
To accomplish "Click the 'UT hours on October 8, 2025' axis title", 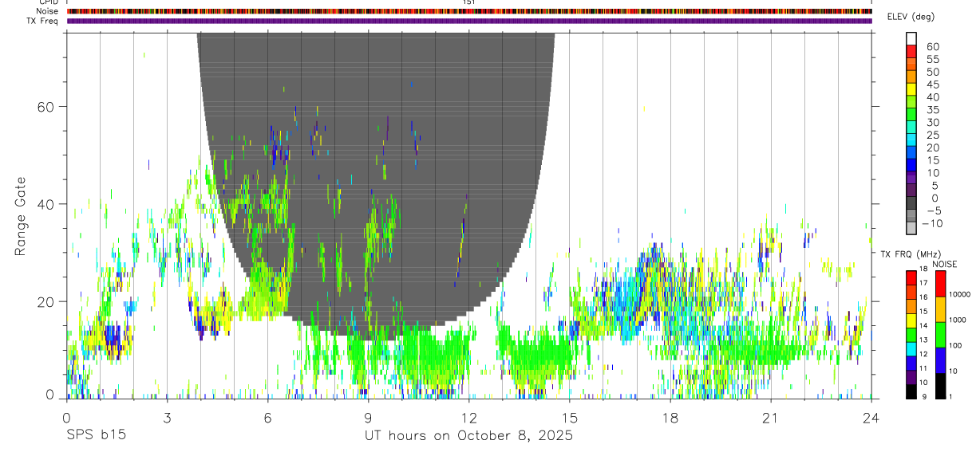I will coord(468,436).
